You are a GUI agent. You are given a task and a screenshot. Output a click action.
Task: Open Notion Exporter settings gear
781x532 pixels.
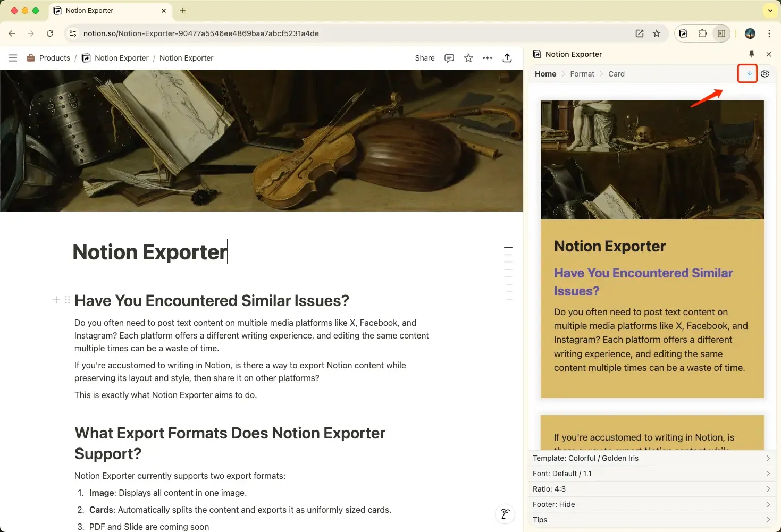pyautogui.click(x=765, y=74)
